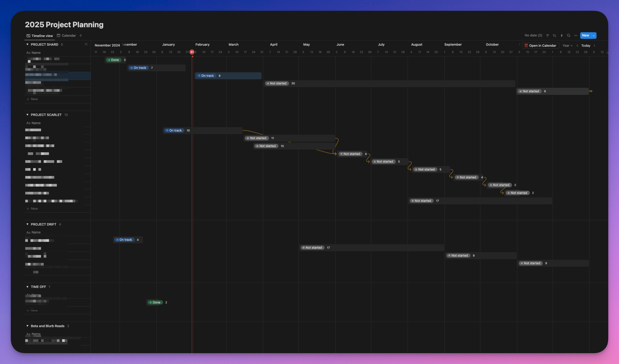Click the 2025 Project Planning page title
Viewport: 619px width, 364px height.
click(64, 25)
